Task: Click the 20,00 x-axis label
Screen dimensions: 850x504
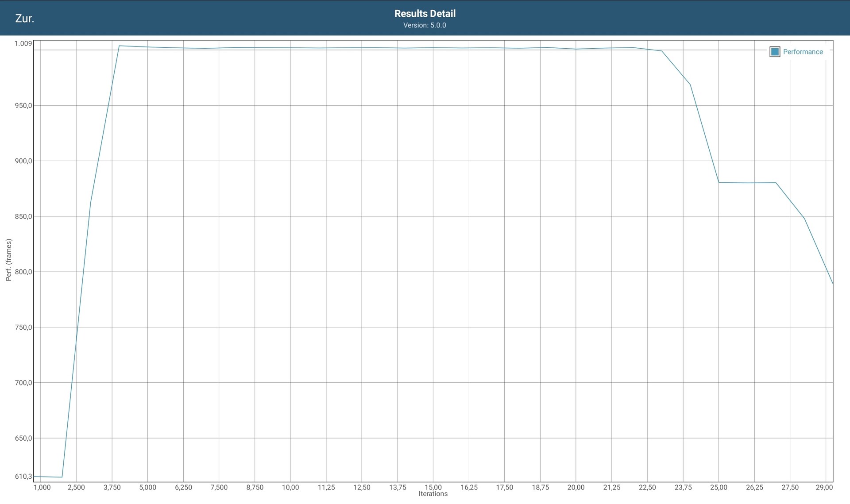Action: [x=576, y=487]
